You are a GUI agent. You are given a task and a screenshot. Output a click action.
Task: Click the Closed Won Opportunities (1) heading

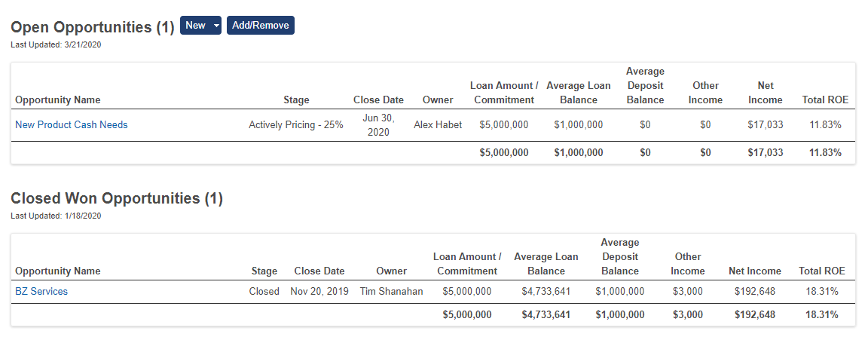[x=117, y=198]
